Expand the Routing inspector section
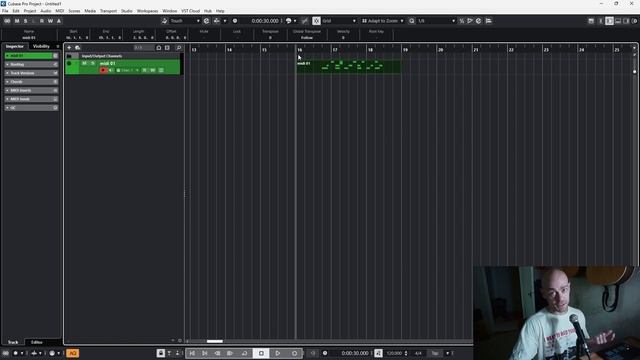This screenshot has width=640, height=360. [x=31, y=64]
